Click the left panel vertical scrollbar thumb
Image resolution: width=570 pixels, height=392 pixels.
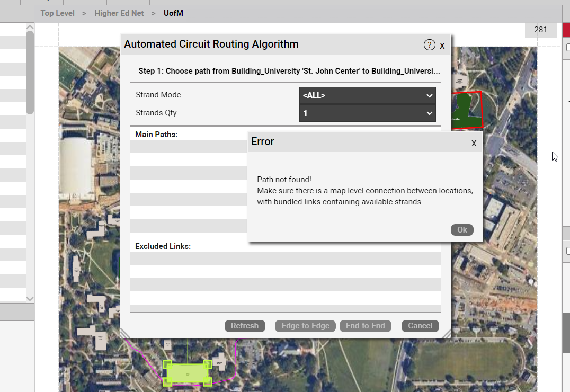coord(30,72)
